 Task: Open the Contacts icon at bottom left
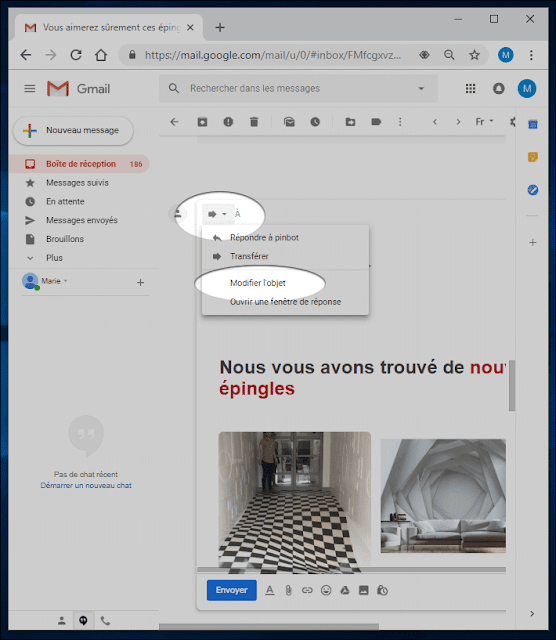[x=62, y=621]
